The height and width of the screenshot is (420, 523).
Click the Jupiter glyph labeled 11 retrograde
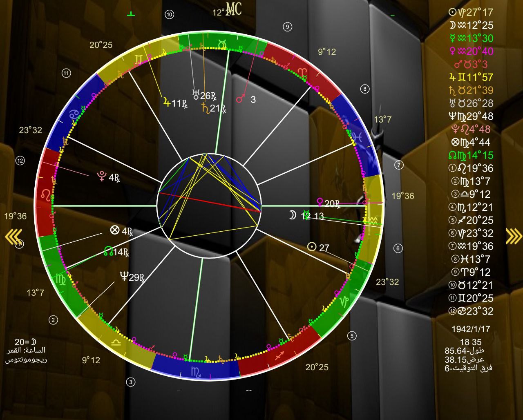(x=166, y=103)
